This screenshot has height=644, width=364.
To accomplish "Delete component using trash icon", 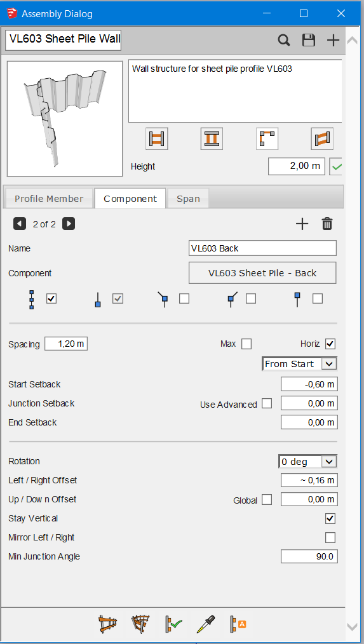I will [327, 224].
